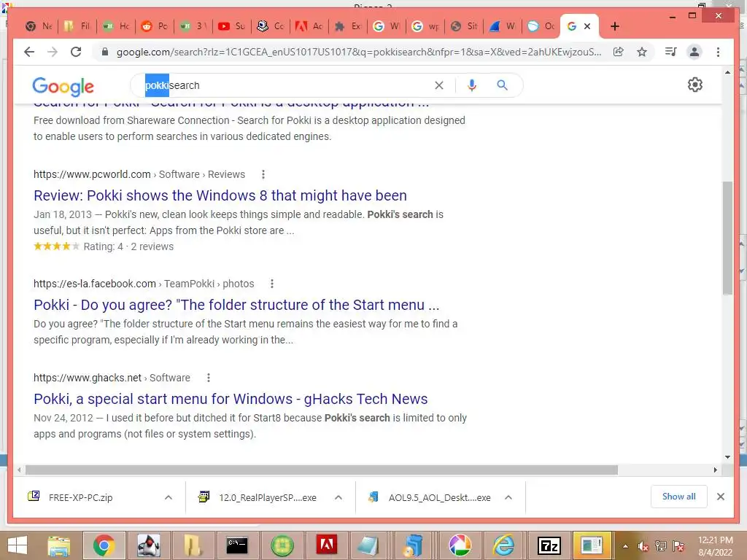Screen dimensions: 747x560
Task: Open the downloaded FREE-XP-PC.zip file
Action: [x=80, y=497]
